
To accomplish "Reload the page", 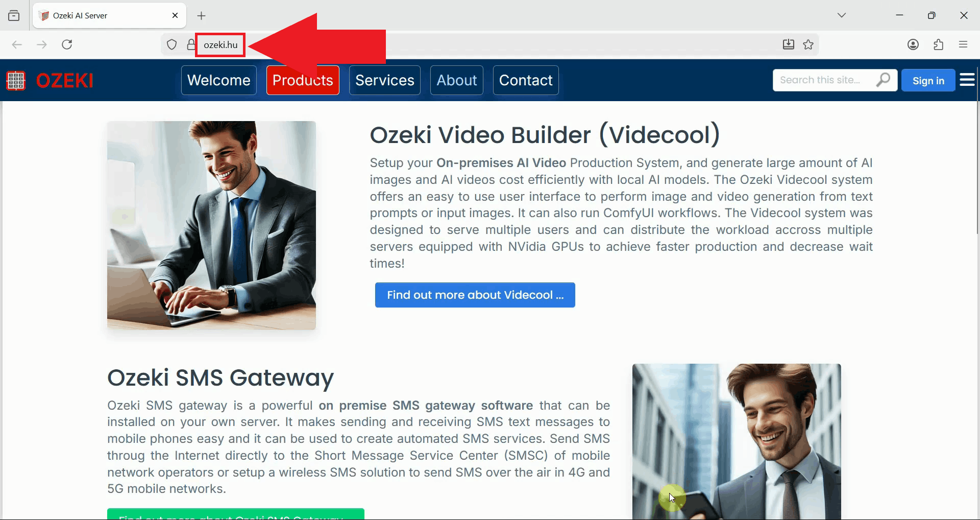I will pyautogui.click(x=67, y=44).
